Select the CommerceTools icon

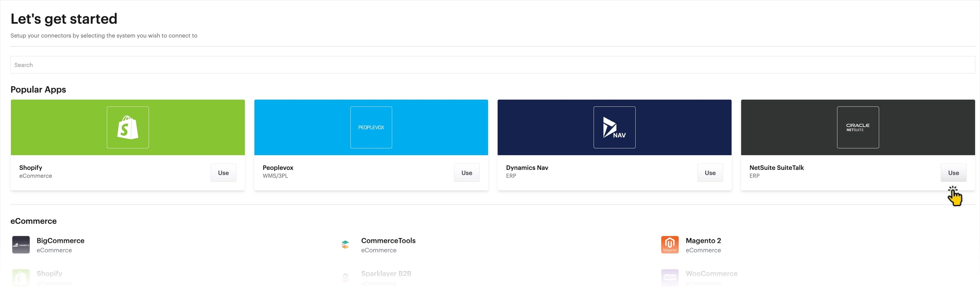[x=345, y=245]
